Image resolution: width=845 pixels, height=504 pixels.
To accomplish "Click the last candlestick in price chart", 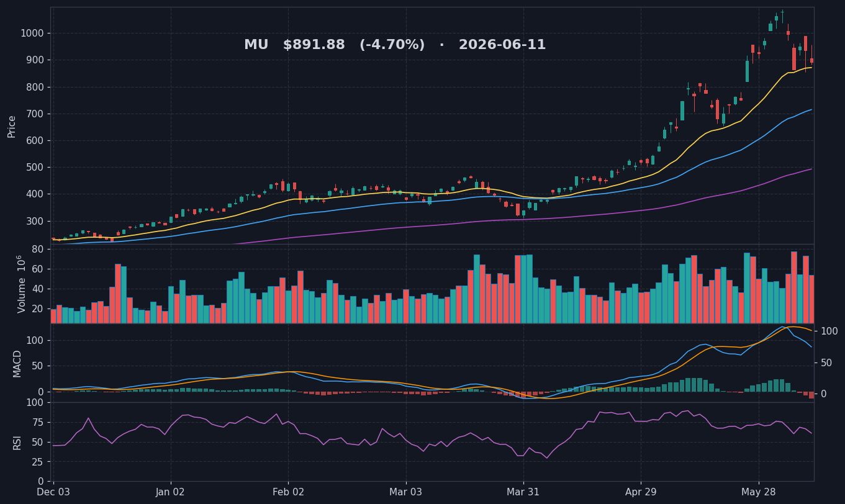I will point(811,58).
